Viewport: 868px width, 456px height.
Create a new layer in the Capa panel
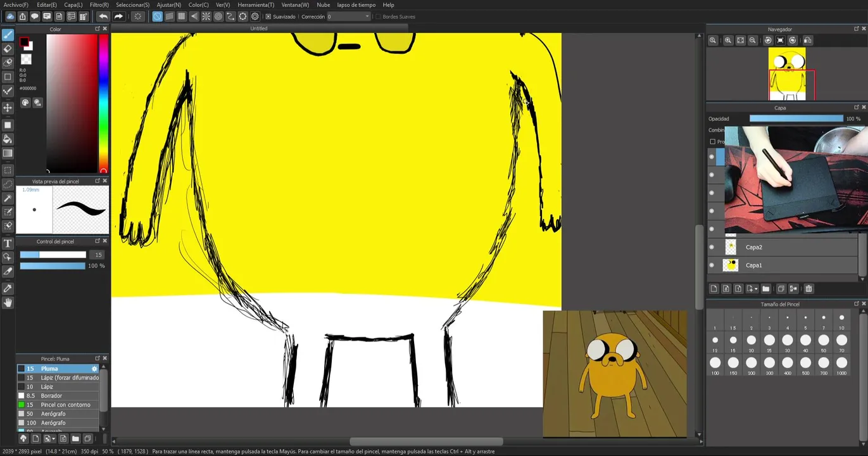click(x=714, y=289)
